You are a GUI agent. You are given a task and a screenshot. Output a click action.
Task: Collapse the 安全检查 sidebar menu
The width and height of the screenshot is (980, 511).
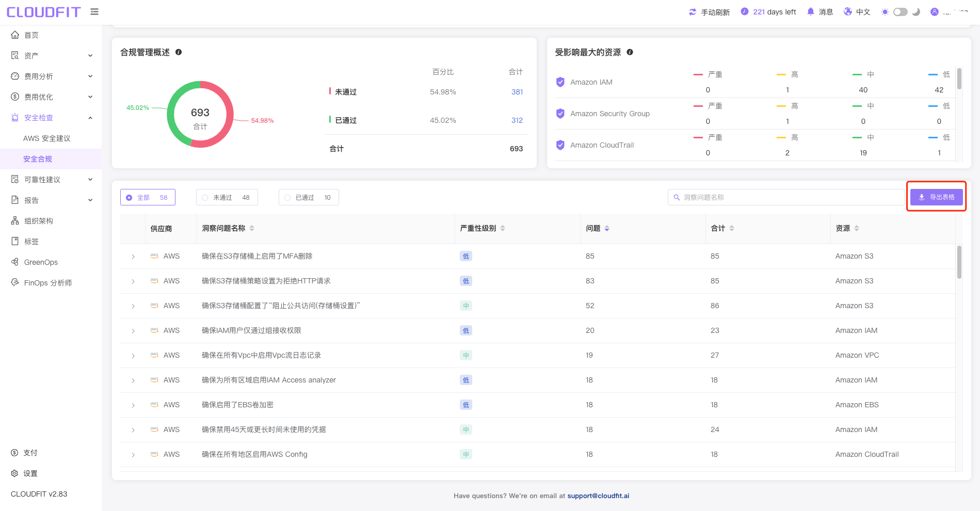click(51, 117)
